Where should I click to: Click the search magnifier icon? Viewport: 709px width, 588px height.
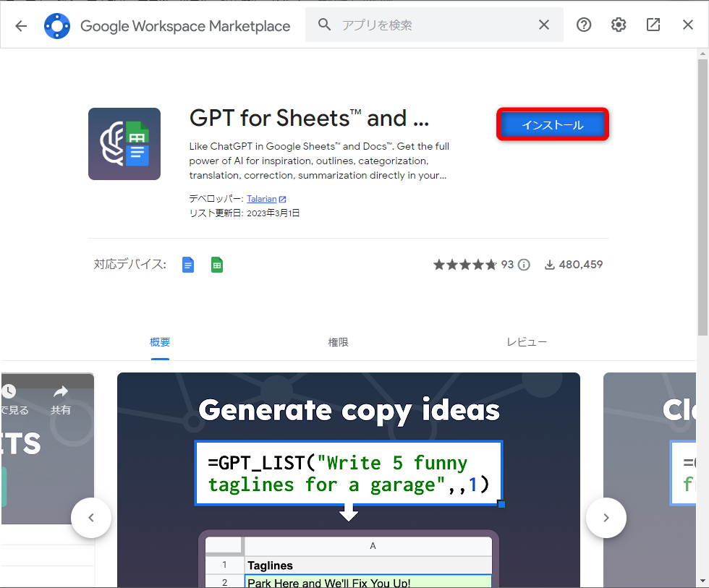[x=324, y=25]
